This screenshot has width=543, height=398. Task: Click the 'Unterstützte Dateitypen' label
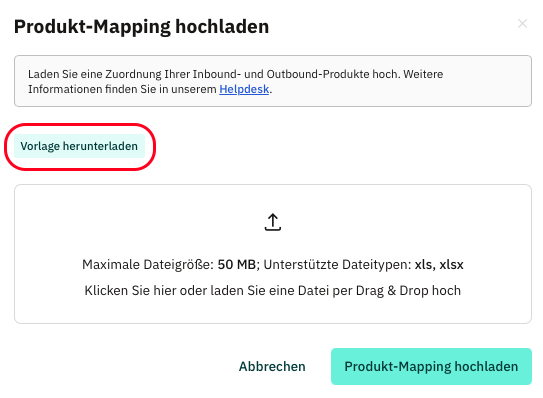tap(337, 265)
